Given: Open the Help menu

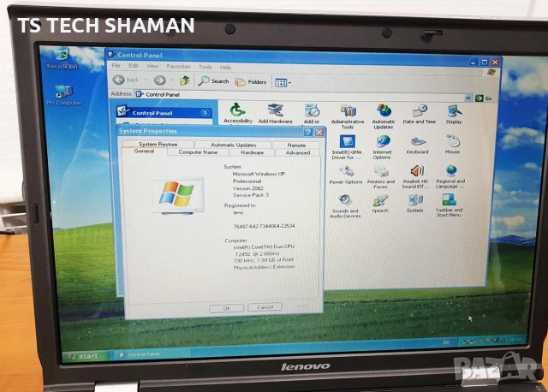Looking at the screenshot, I should pyautogui.click(x=225, y=67).
